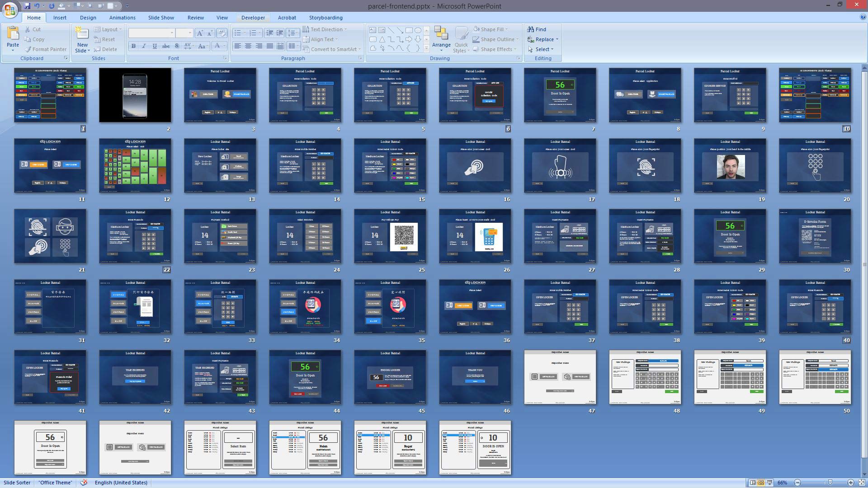Switch to the Storyboarding tab
This screenshot has width=868, height=488.
(x=325, y=18)
